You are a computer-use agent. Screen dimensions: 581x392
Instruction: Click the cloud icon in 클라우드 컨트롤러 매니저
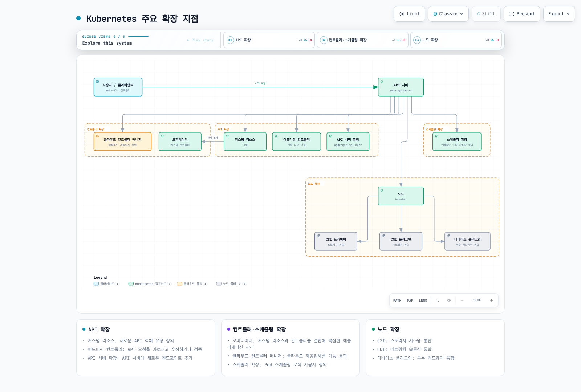pyautogui.click(x=97, y=136)
